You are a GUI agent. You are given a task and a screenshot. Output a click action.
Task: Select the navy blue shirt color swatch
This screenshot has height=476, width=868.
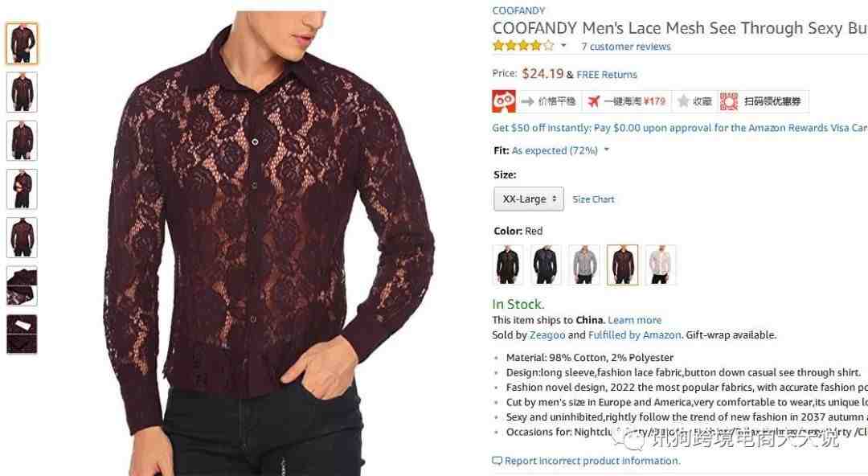point(546,265)
